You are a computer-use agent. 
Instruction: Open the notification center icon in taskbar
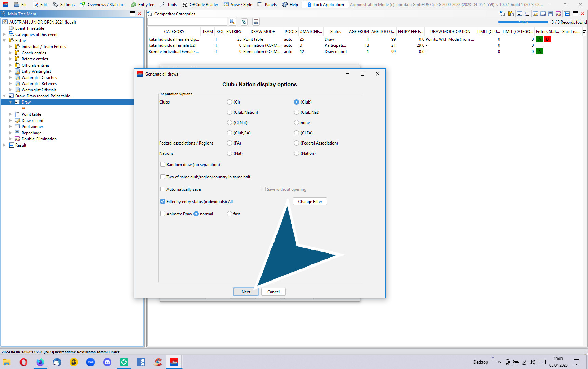coord(577,362)
